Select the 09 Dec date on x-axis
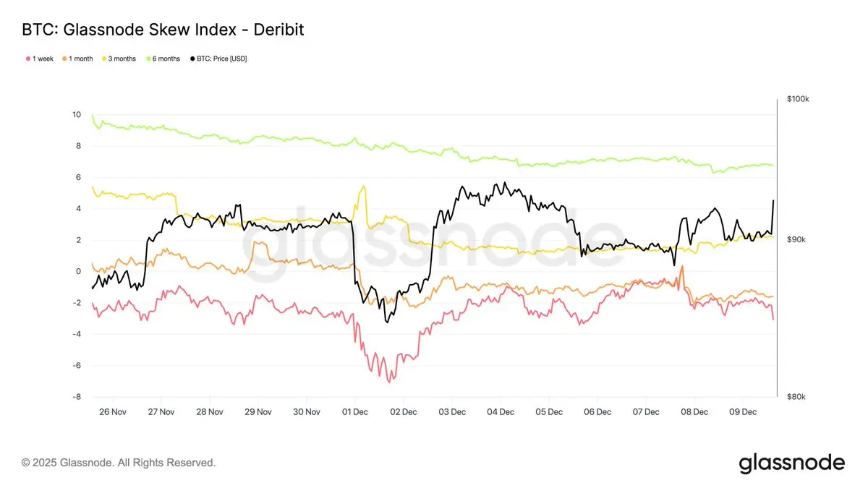Image resolution: width=868 pixels, height=488 pixels. coord(743,411)
